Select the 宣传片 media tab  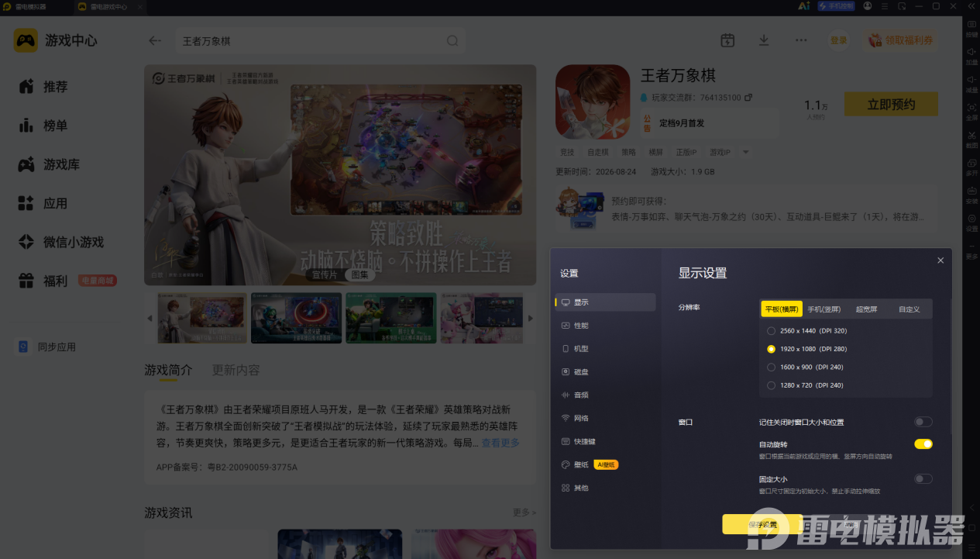[325, 274]
